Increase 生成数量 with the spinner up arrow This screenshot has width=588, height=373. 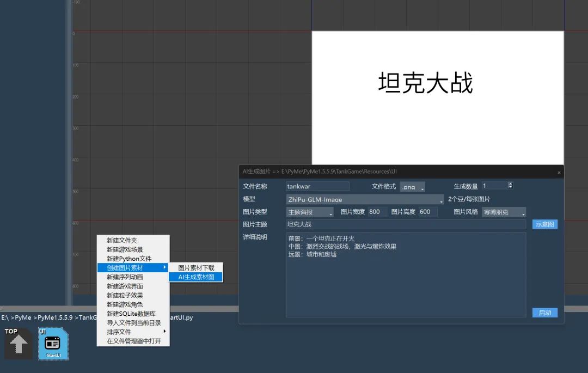point(510,184)
